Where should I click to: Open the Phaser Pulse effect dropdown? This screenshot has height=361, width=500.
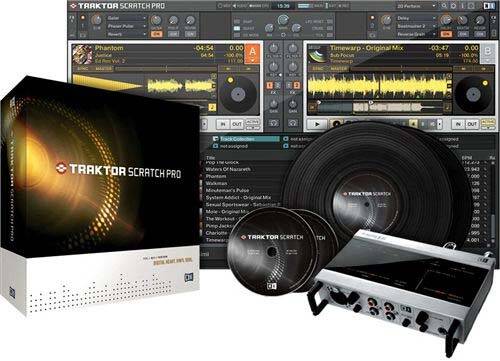[126, 26]
